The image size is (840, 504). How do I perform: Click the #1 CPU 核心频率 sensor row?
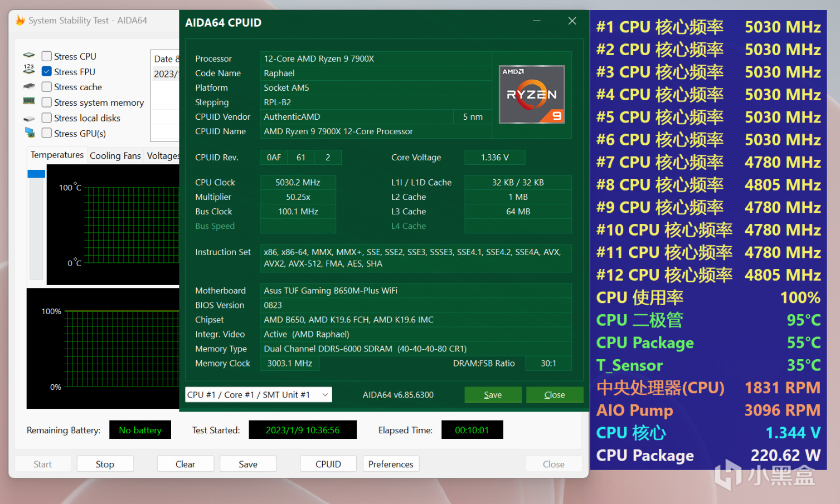coord(708,27)
